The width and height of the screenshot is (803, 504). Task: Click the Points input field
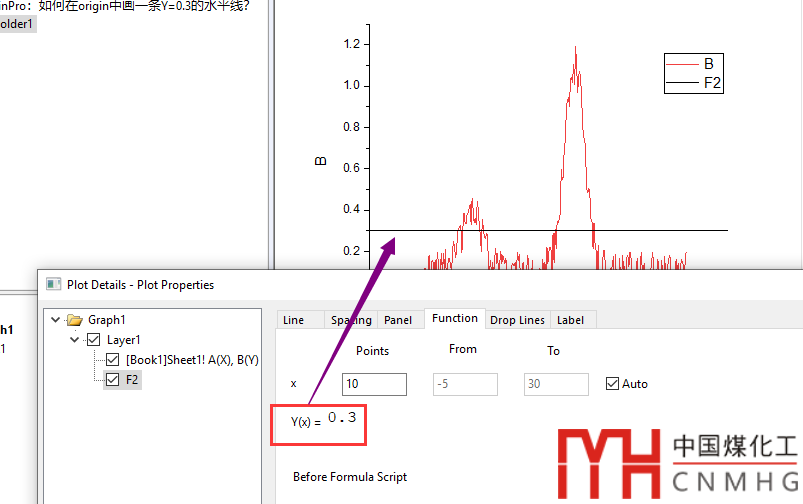[x=374, y=384]
